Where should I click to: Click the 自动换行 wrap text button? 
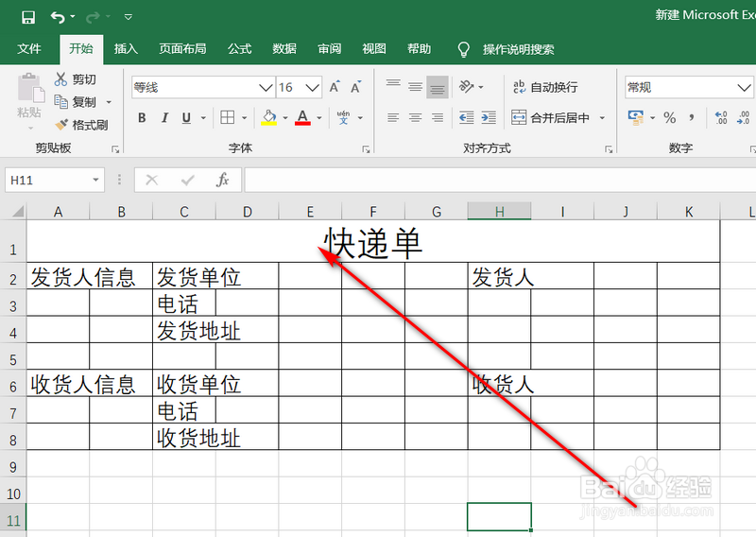pos(545,87)
